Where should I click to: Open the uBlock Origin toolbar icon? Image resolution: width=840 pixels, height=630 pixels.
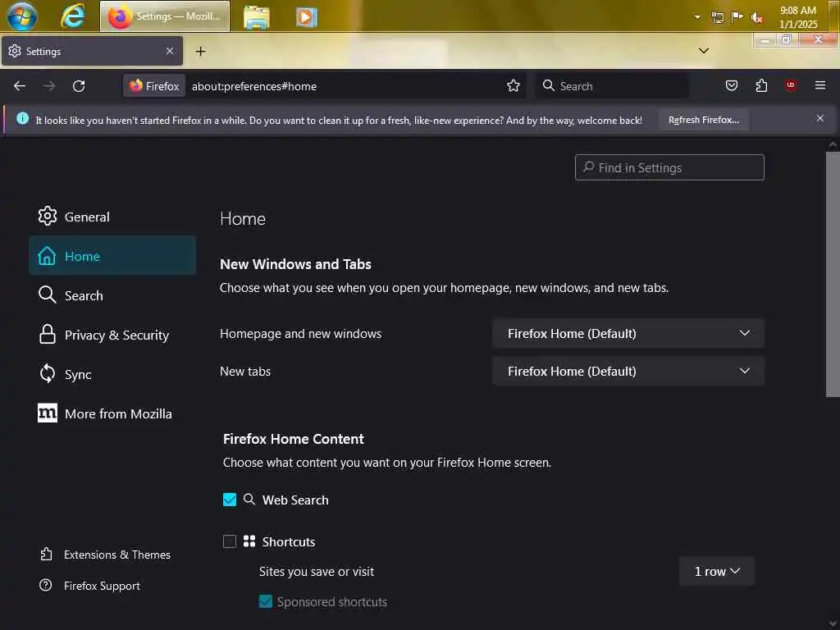click(x=791, y=85)
